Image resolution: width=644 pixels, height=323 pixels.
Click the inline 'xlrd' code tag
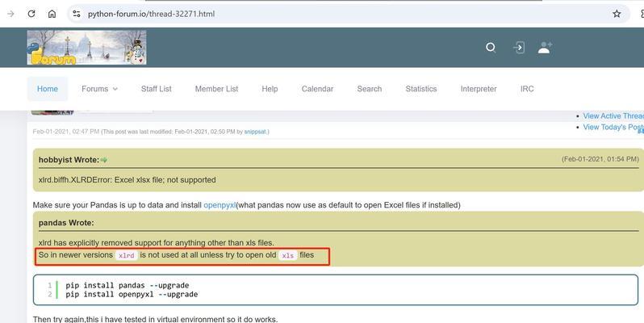126,255
